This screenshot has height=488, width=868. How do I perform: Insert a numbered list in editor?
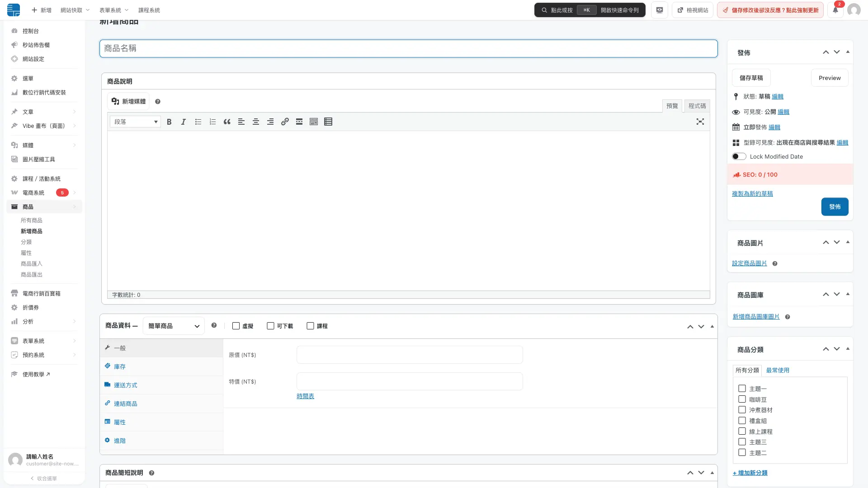(x=212, y=122)
